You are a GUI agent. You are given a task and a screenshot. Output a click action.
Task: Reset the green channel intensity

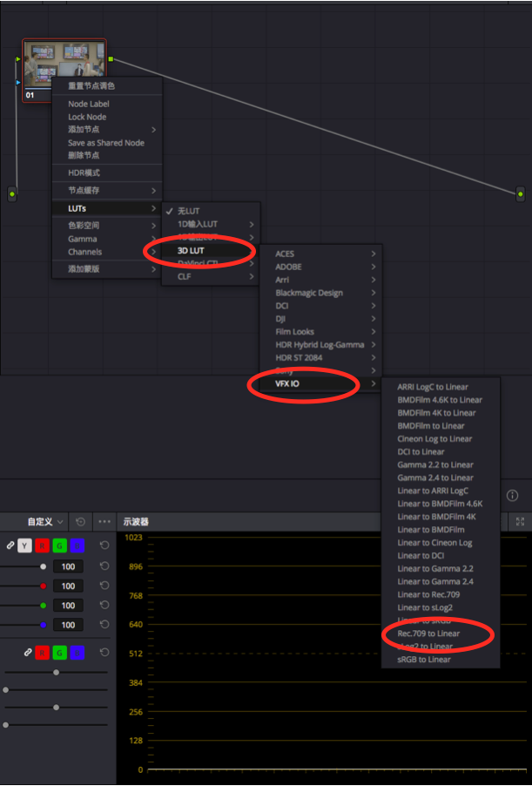(104, 605)
